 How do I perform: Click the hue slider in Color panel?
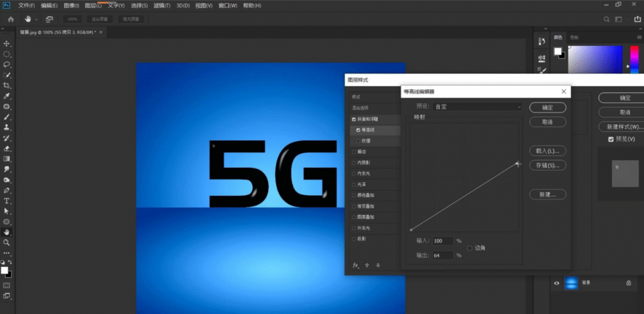(x=635, y=60)
